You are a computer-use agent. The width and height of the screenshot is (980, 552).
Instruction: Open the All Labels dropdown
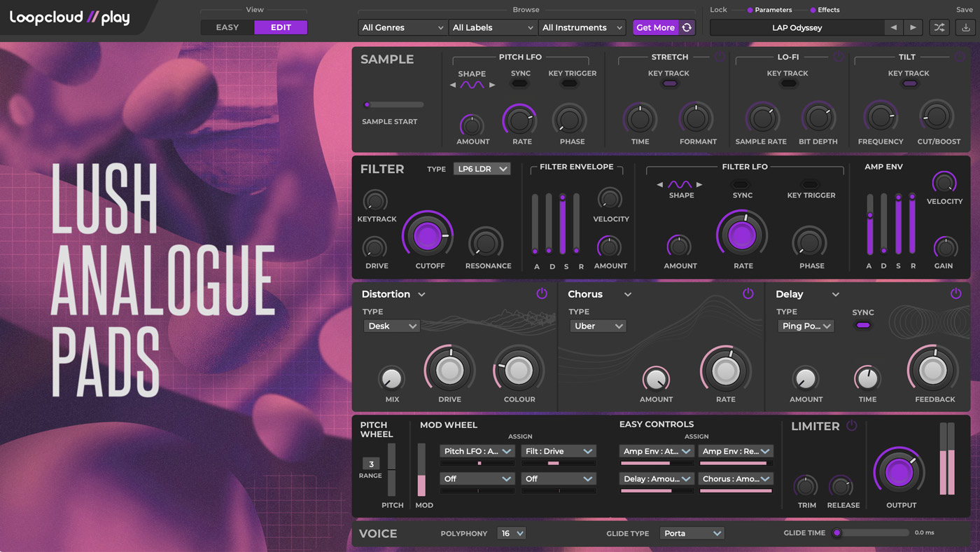[493, 27]
